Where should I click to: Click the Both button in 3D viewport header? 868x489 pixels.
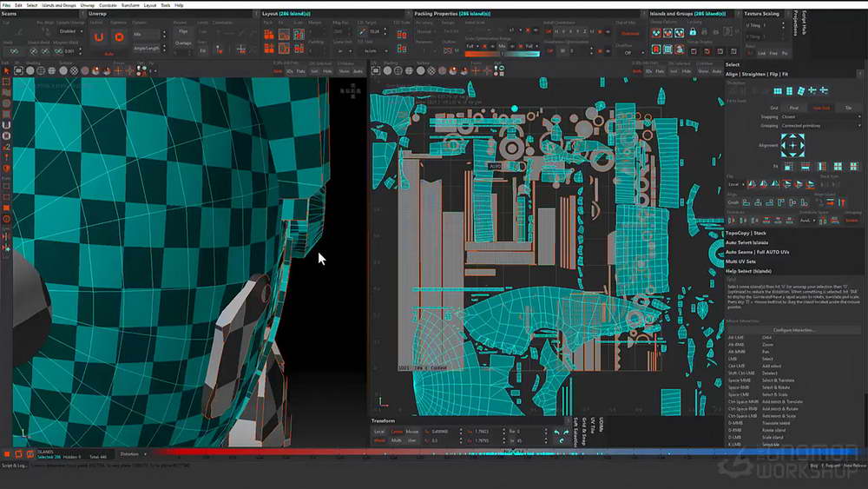pos(278,71)
